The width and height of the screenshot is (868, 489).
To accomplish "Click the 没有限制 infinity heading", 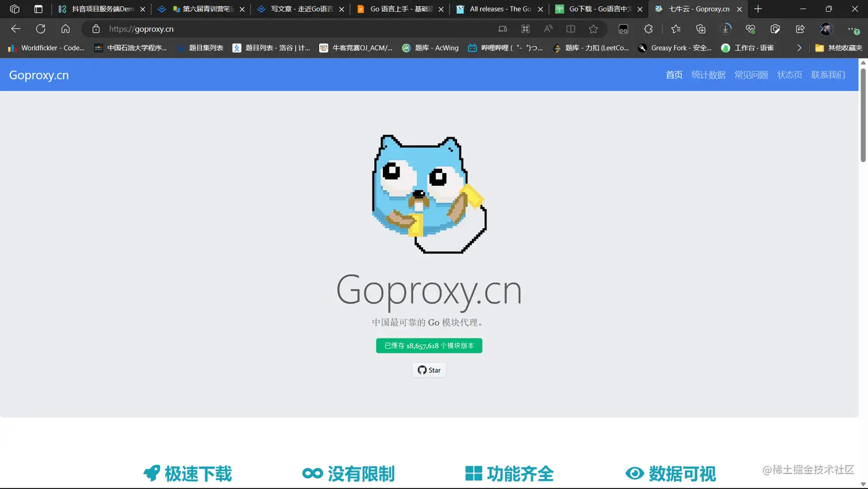I will [x=348, y=473].
